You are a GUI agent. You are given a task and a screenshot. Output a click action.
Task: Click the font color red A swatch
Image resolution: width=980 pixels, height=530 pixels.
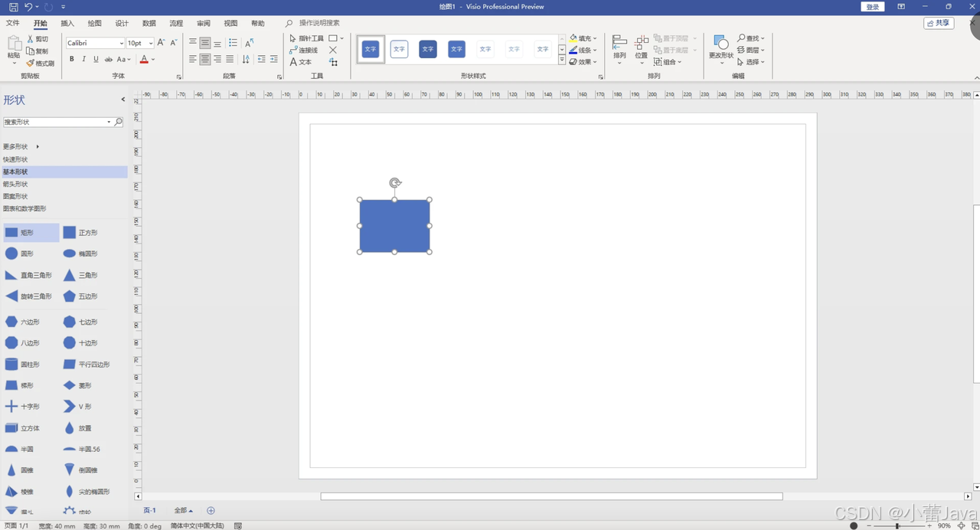pos(144,59)
